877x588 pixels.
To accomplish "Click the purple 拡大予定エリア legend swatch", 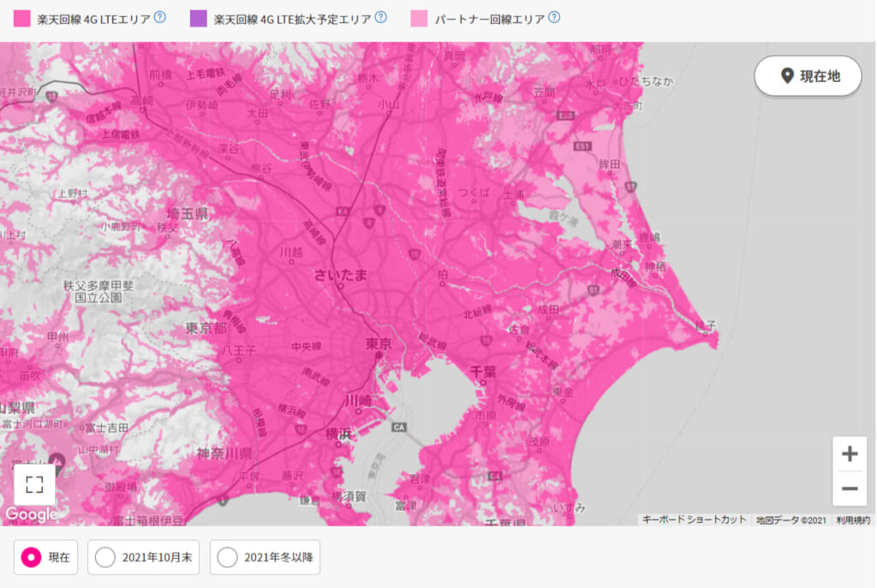I will pyautogui.click(x=199, y=18).
